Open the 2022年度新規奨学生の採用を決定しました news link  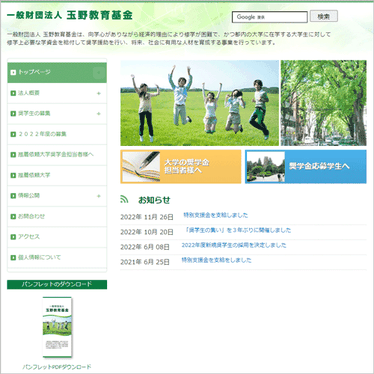tap(234, 245)
